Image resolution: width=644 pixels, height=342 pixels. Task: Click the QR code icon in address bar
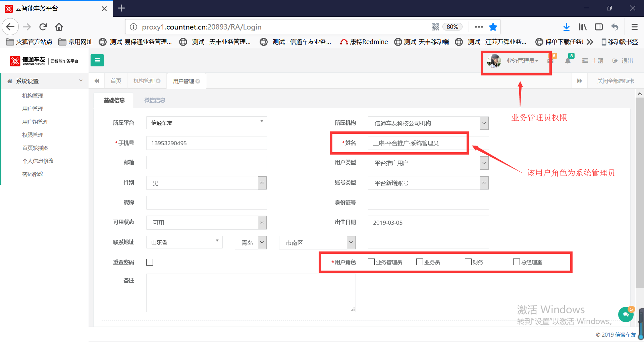coord(435,27)
